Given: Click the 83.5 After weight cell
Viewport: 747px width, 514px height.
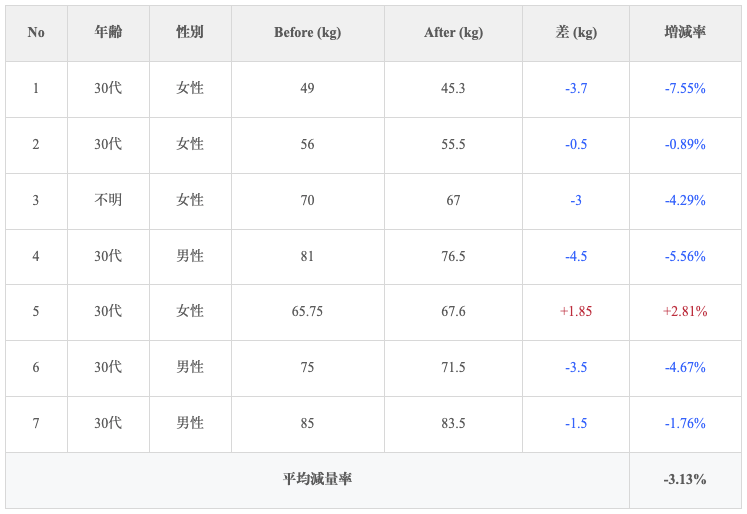Looking at the screenshot, I should (x=453, y=424).
